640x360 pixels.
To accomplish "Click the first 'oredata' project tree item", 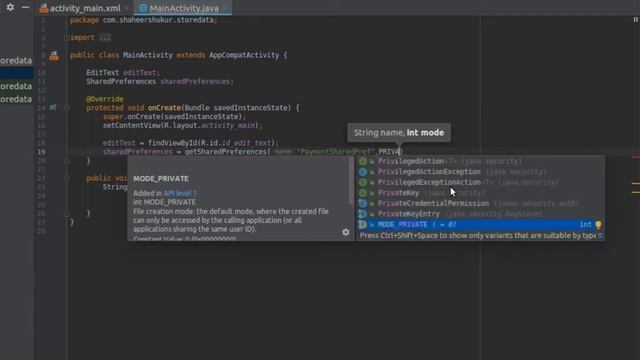I will point(16,61).
